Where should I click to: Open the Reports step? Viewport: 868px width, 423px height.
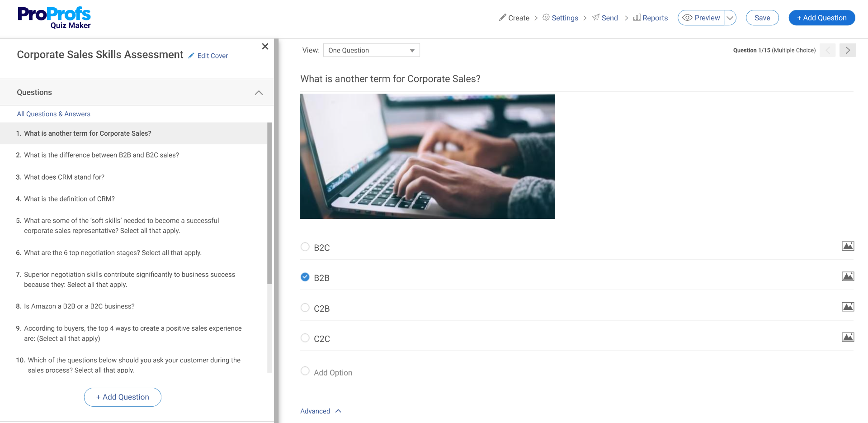pos(651,18)
